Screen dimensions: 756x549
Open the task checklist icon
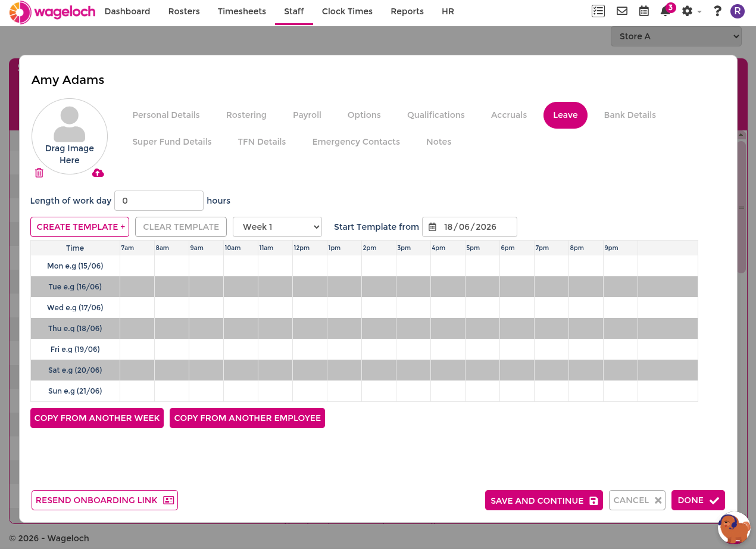tap(598, 11)
